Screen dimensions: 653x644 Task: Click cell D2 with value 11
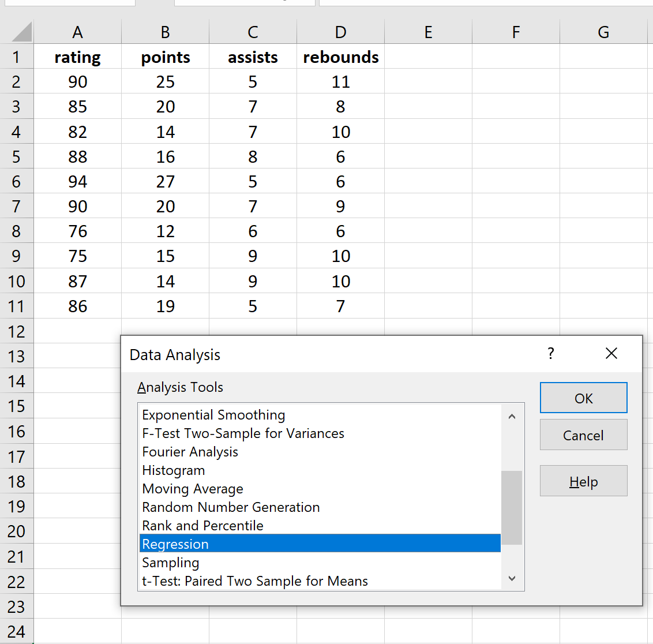point(341,81)
